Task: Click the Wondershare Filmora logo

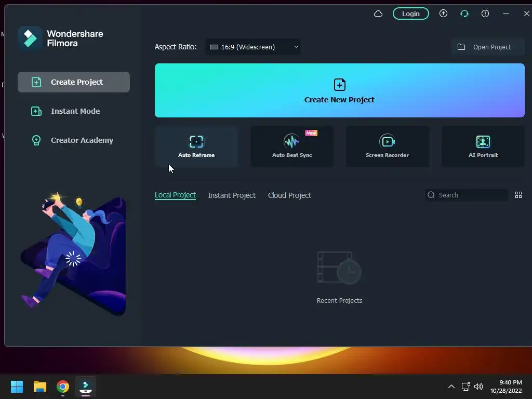Action: tap(30, 38)
